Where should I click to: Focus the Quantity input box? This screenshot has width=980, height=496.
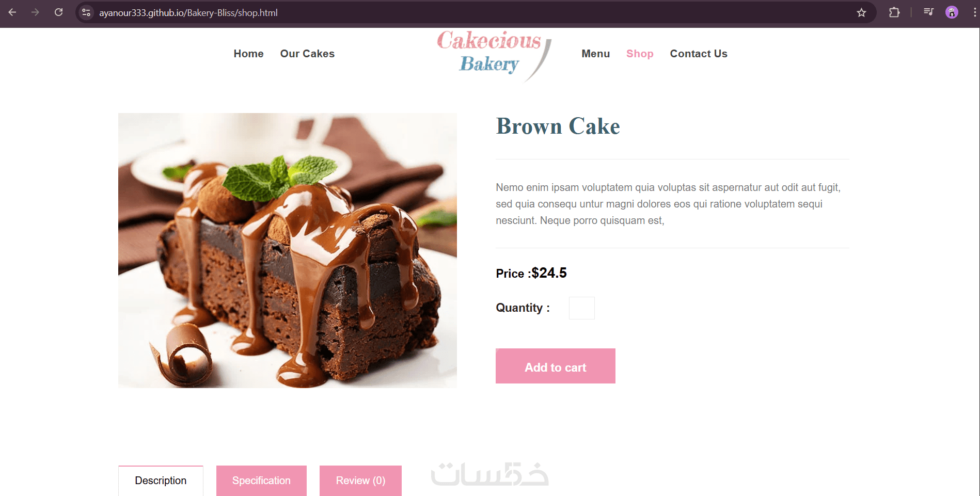[x=582, y=308]
